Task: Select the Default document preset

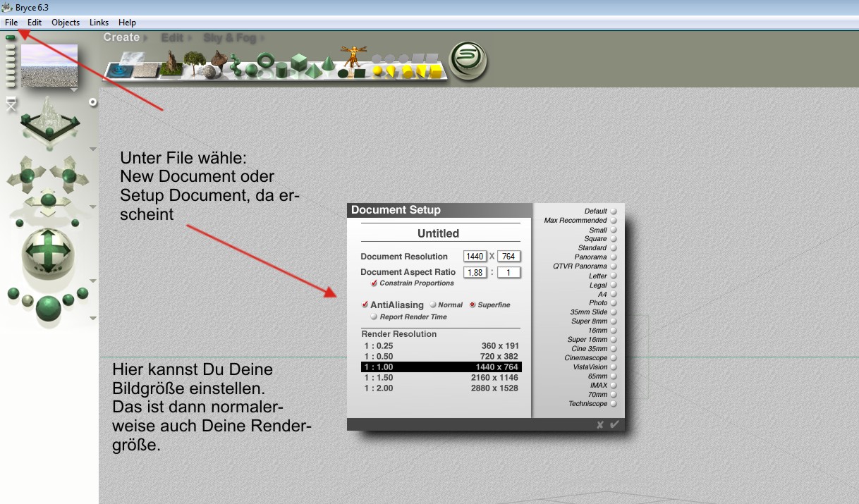Action: (x=613, y=211)
